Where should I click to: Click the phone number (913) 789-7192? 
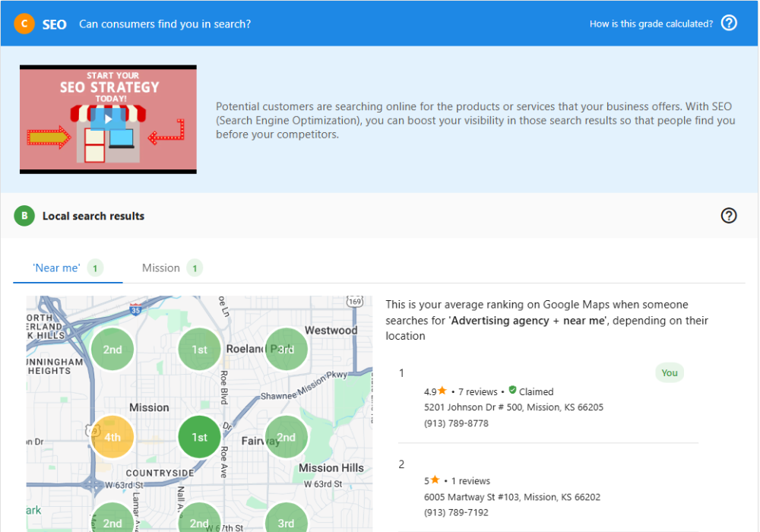[456, 512]
